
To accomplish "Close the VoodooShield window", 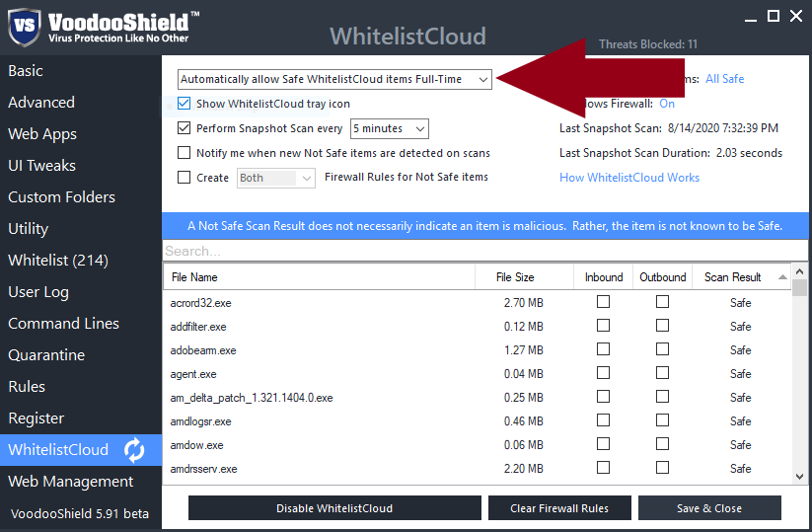I will pos(796,16).
